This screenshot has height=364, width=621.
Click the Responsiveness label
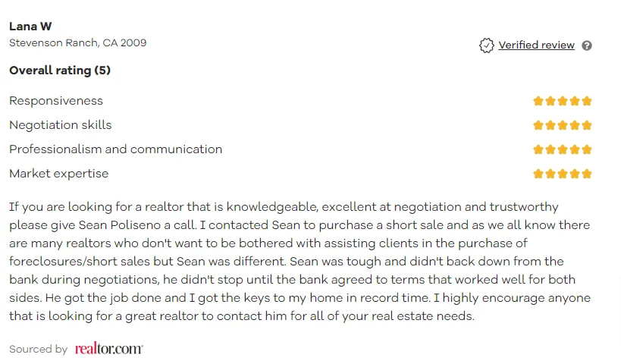pos(56,101)
